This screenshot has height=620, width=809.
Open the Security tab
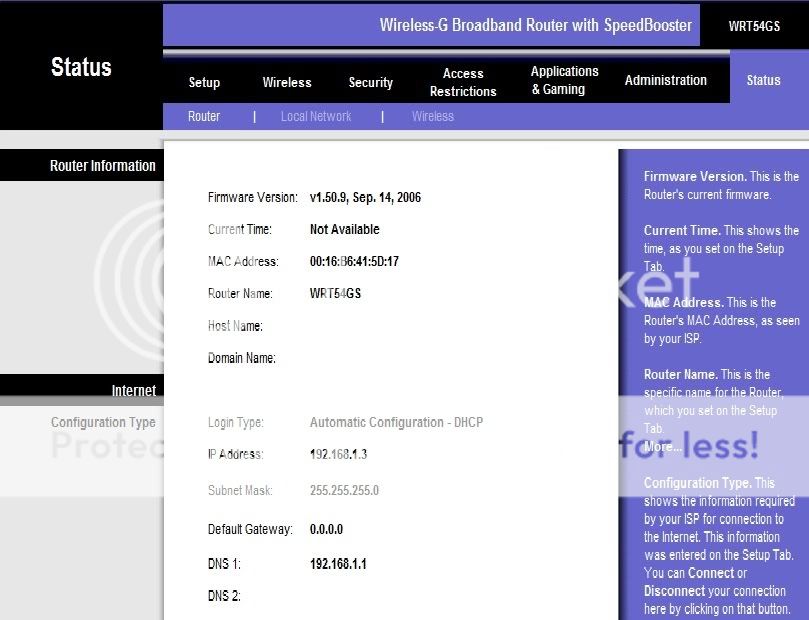[x=370, y=82]
